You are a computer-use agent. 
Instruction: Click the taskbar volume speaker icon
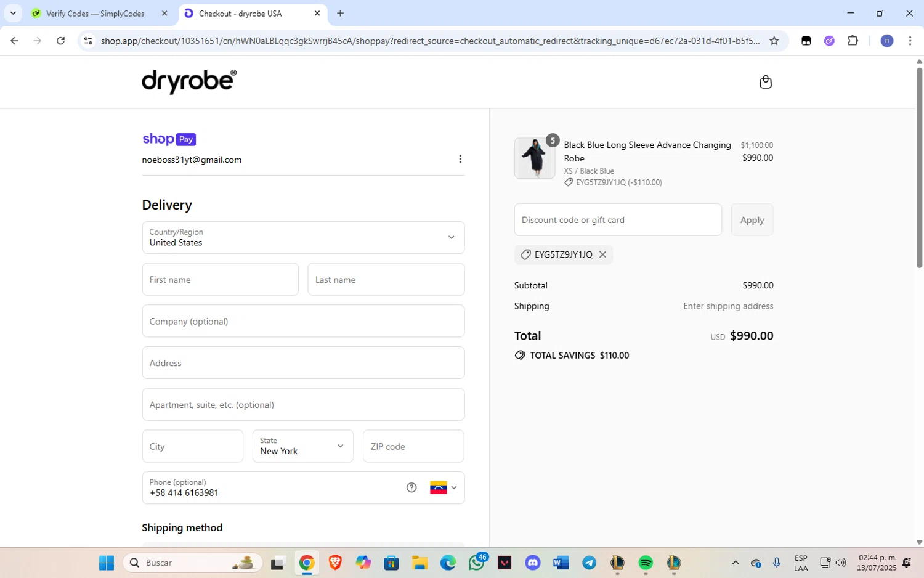(x=841, y=563)
